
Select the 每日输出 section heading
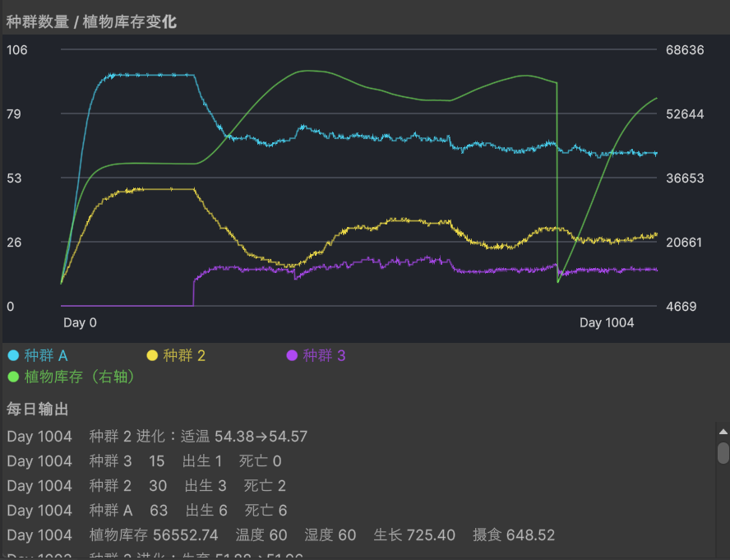38,409
